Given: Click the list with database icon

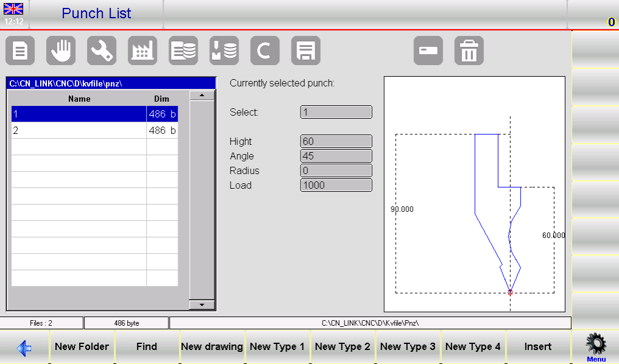Looking at the screenshot, I should (x=183, y=51).
